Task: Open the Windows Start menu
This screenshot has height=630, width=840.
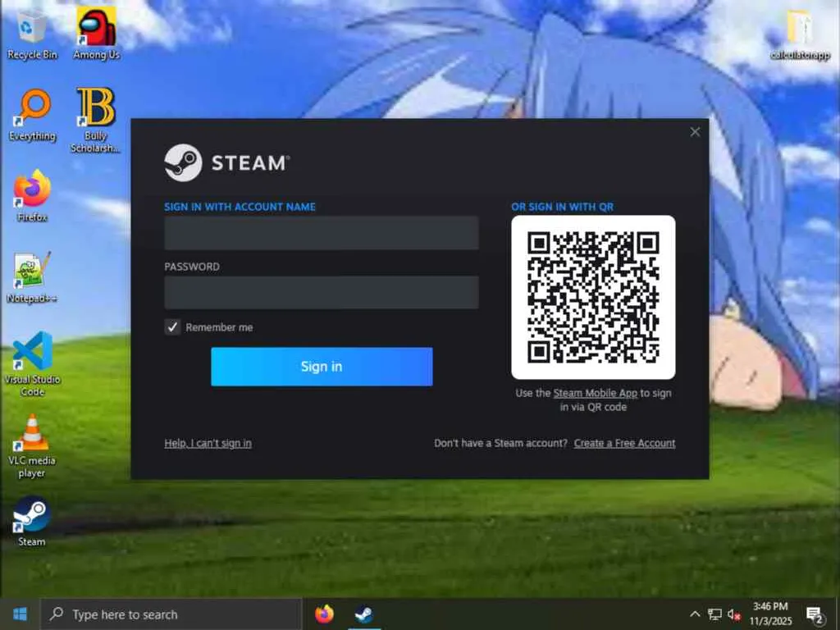Action: click(20, 614)
